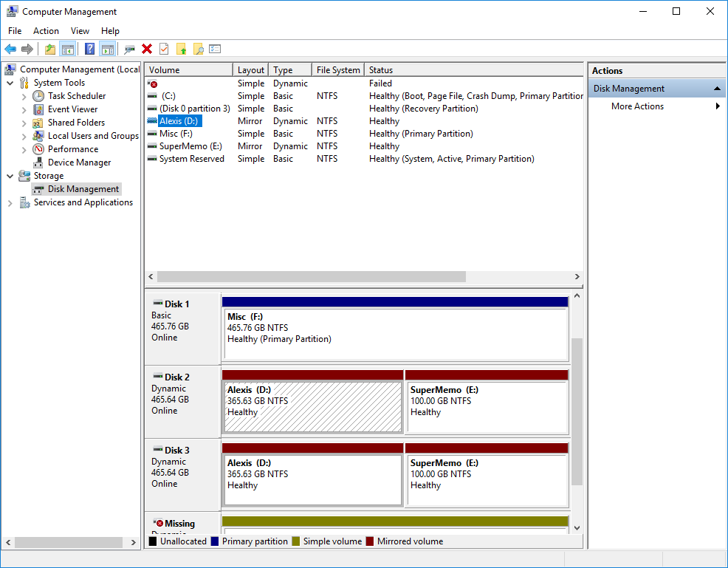Expand the Shared Folders node
This screenshot has height=568, width=728.
(24, 123)
